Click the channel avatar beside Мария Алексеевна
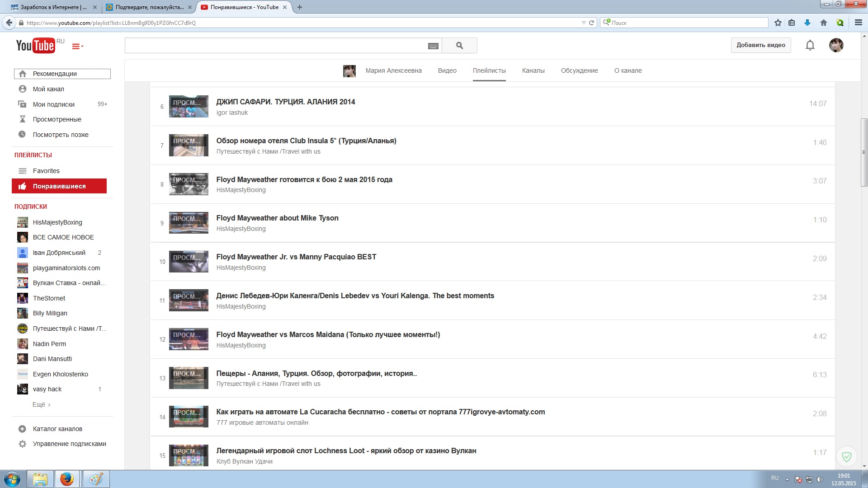Image resolution: width=868 pixels, height=488 pixels. pos(349,71)
